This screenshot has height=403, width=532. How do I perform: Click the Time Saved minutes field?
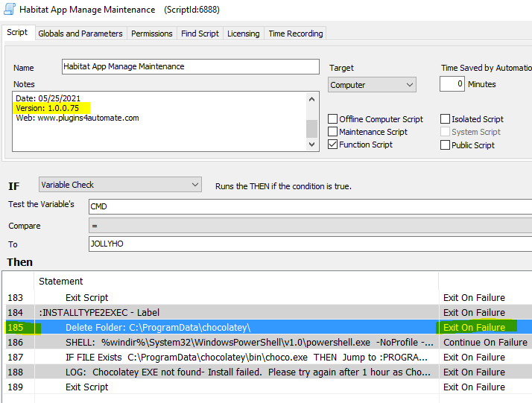(x=452, y=84)
